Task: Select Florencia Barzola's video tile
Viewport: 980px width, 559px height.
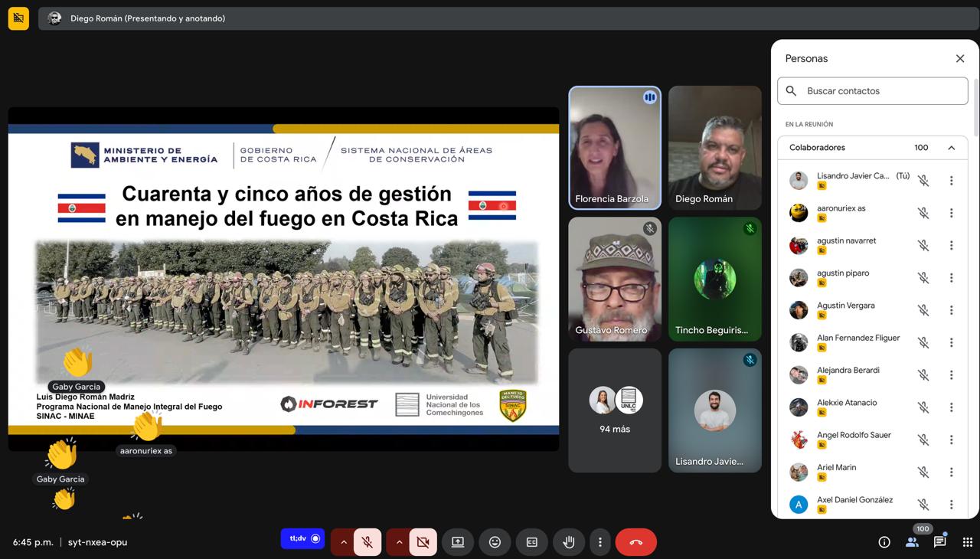Action: pos(614,147)
